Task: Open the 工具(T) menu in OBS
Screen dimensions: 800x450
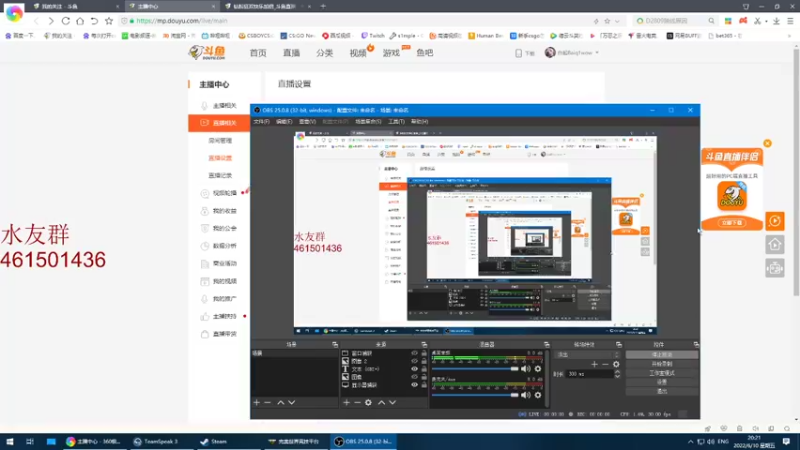Action: click(396, 121)
